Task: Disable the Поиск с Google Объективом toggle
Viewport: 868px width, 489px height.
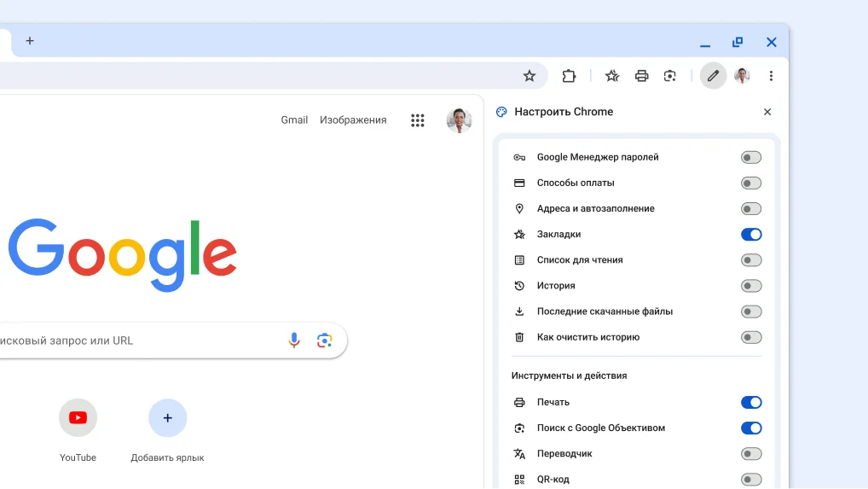Action: pyautogui.click(x=751, y=428)
